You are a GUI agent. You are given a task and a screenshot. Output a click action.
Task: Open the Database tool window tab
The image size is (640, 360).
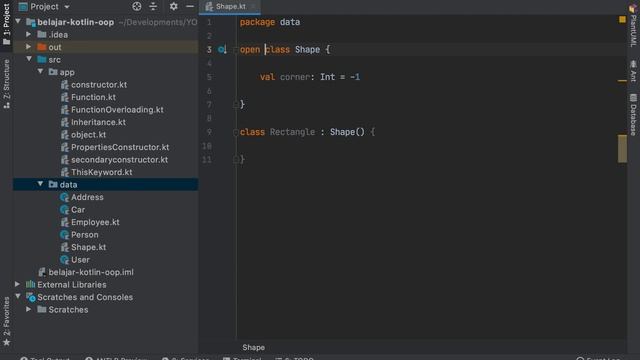(x=633, y=114)
